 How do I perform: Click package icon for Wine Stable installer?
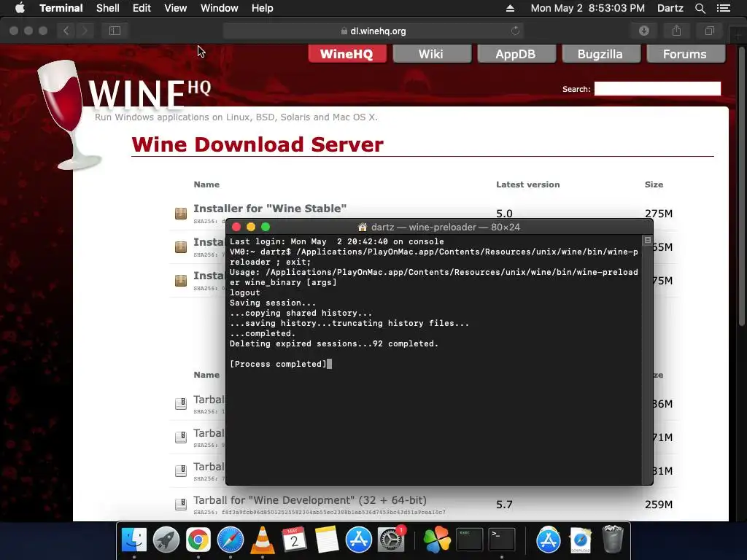[181, 214]
